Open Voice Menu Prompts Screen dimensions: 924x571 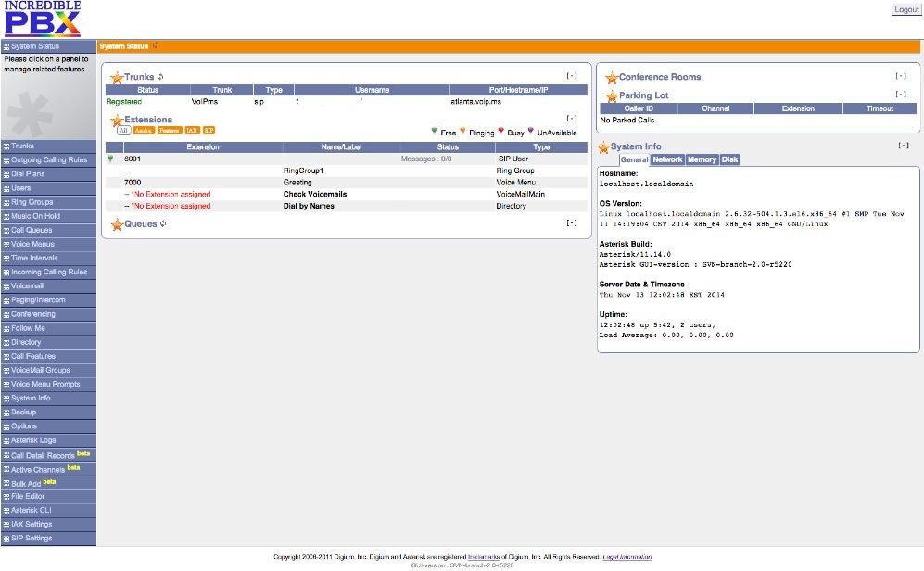pyautogui.click(x=48, y=384)
